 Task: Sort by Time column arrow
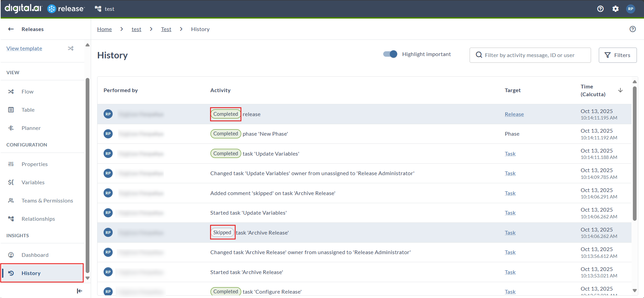point(620,90)
